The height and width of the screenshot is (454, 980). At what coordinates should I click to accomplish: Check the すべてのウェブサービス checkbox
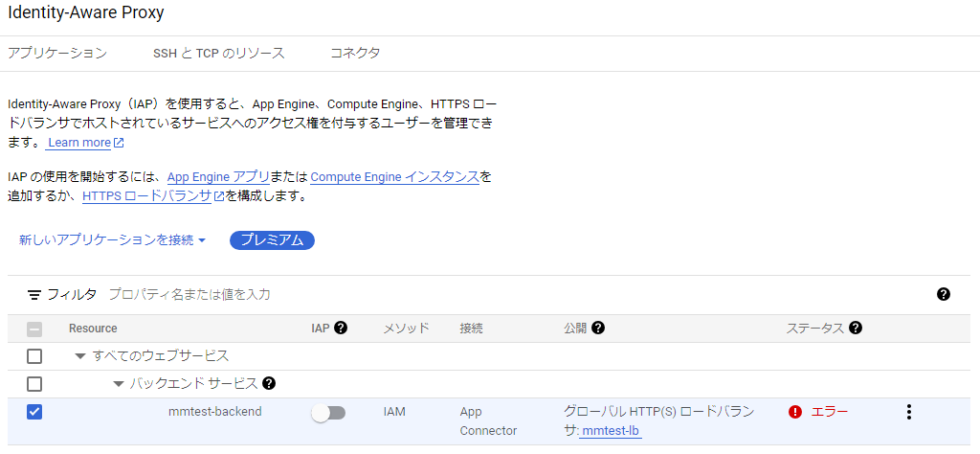34,356
